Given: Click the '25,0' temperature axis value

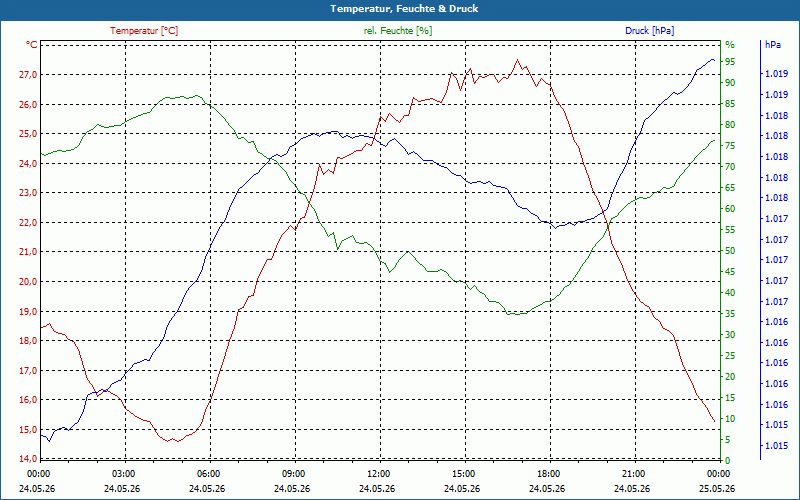Looking at the screenshot, I should (x=29, y=134).
